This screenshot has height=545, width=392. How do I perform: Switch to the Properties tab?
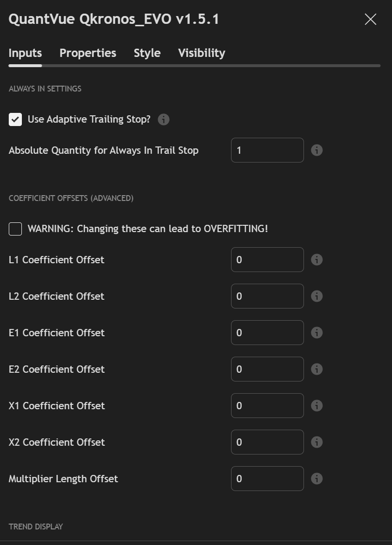(88, 53)
